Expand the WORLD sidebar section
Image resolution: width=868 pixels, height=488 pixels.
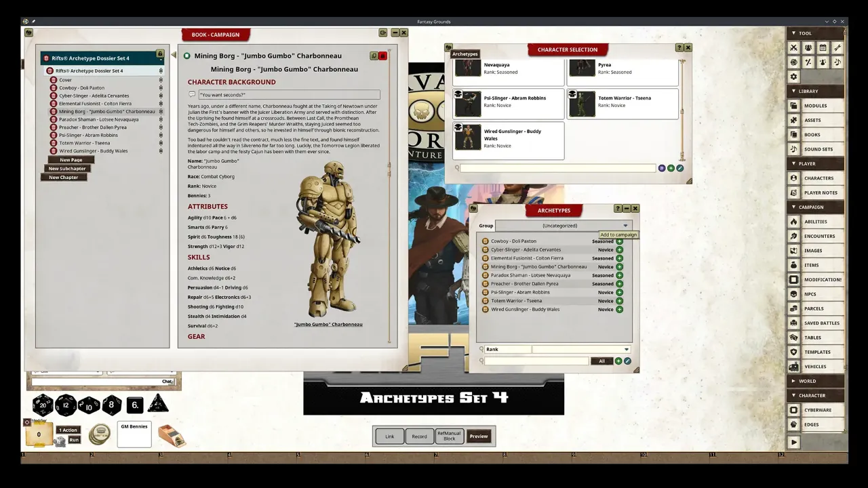tap(816, 381)
